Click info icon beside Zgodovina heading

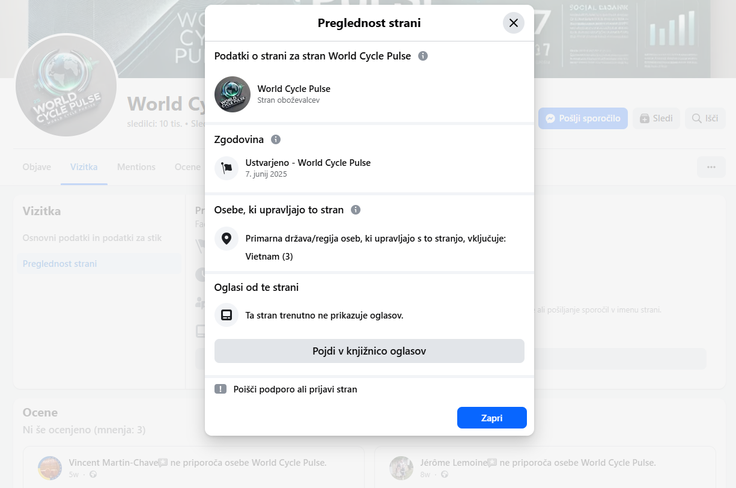(x=276, y=140)
